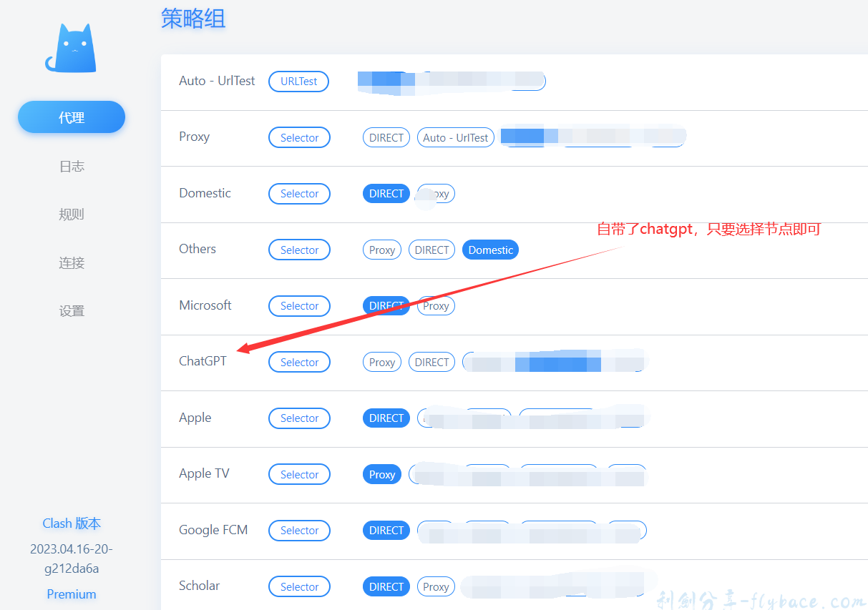Click the Selector tag in the Apple TV row

(x=299, y=474)
